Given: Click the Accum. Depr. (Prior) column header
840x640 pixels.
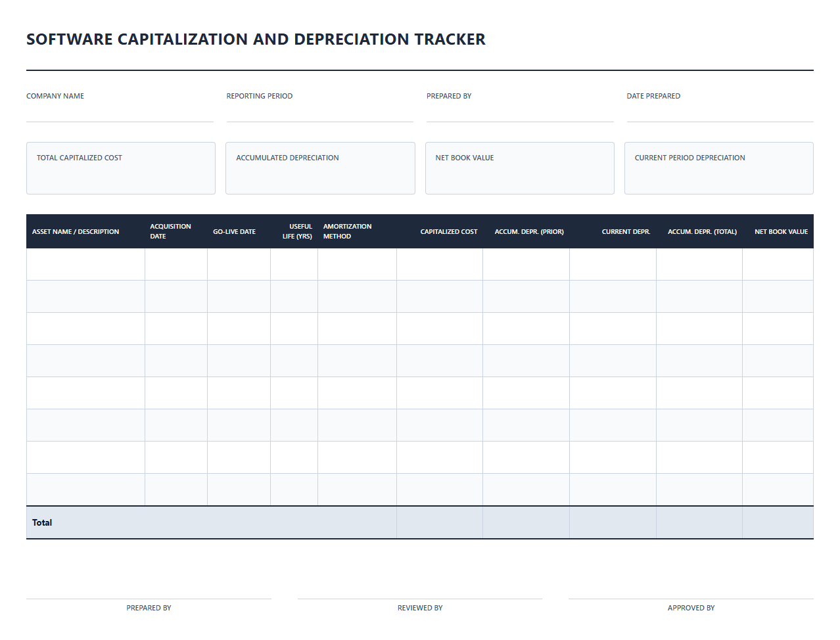Looking at the screenshot, I should coord(526,231).
